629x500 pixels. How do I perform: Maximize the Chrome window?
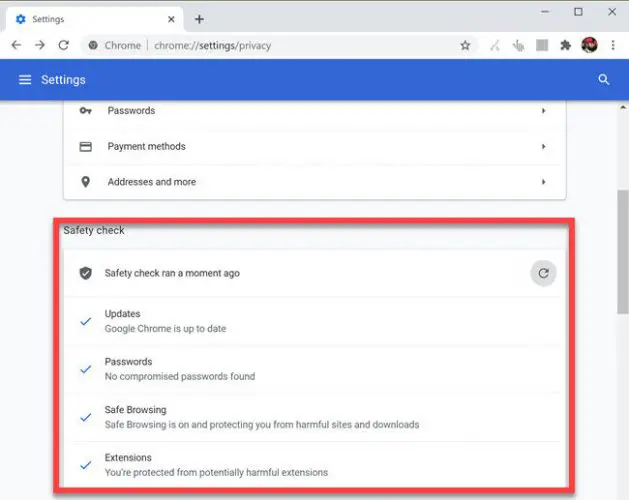point(578,12)
